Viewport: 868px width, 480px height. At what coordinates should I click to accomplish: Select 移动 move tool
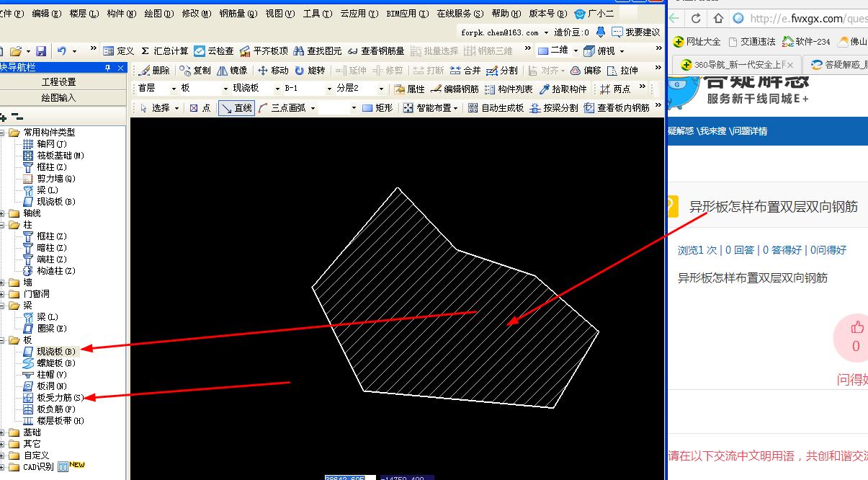[x=273, y=71]
